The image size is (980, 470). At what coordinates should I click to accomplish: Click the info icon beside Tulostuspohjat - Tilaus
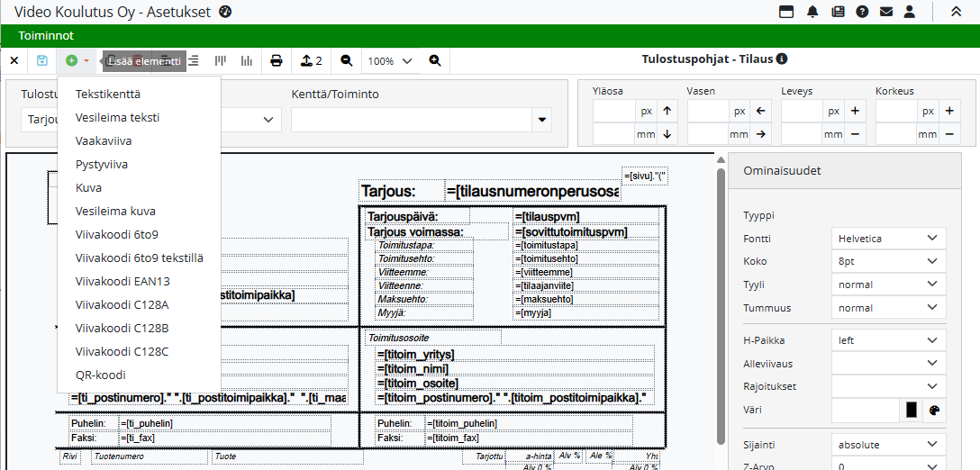[x=782, y=59]
